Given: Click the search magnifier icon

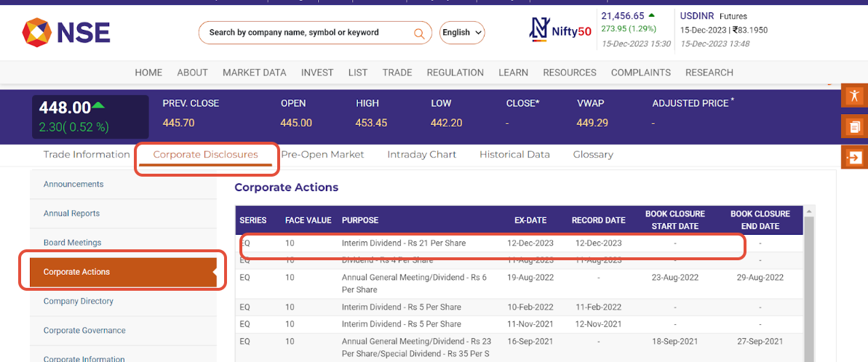Looking at the screenshot, I should point(418,33).
